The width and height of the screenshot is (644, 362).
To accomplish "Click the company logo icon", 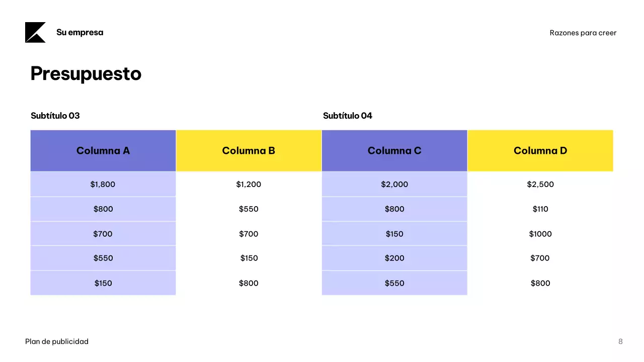I will pyautogui.click(x=35, y=33).
